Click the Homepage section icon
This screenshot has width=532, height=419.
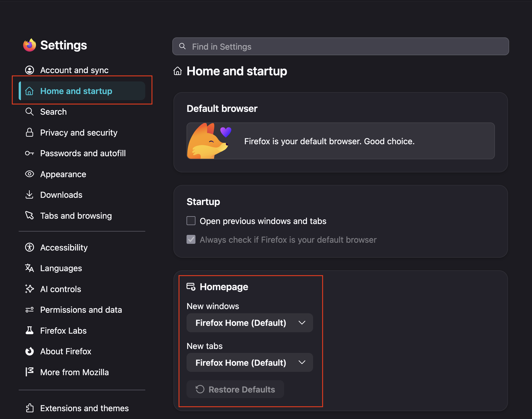pyautogui.click(x=191, y=287)
